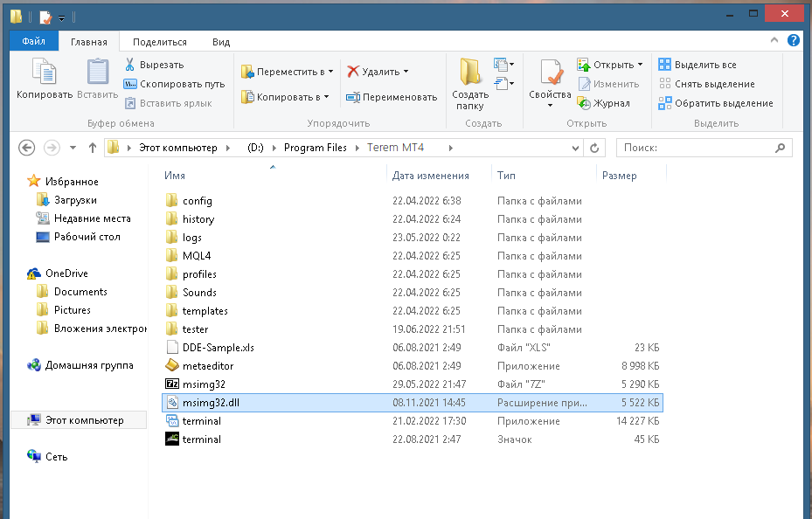Collapse the ribbon with chevron arrow
Screen dimensions: 812x519
774,40
